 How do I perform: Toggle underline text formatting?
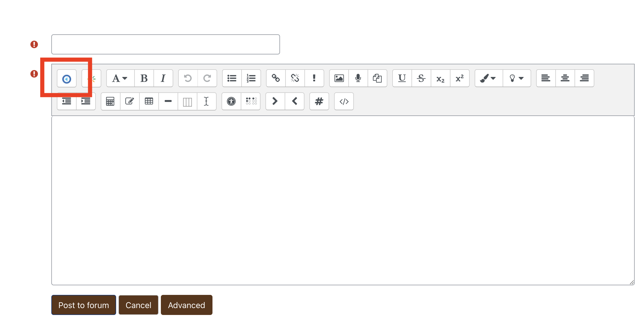click(401, 78)
